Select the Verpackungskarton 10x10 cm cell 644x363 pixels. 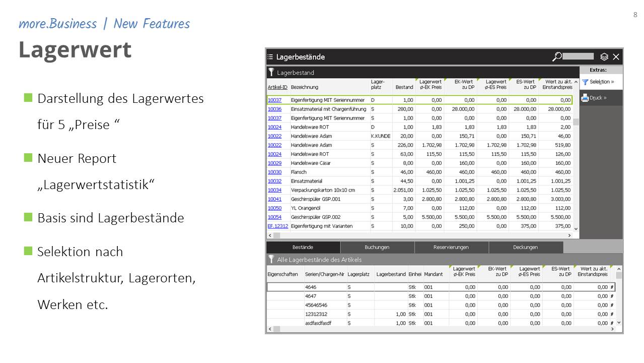pyautogui.click(x=323, y=190)
